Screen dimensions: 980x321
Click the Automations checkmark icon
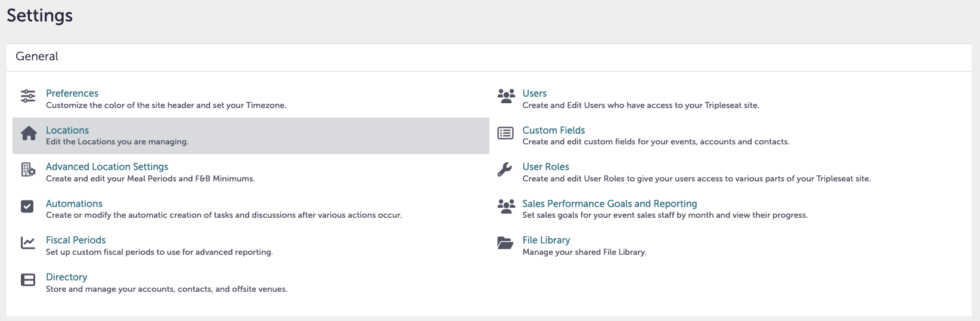[x=27, y=206]
